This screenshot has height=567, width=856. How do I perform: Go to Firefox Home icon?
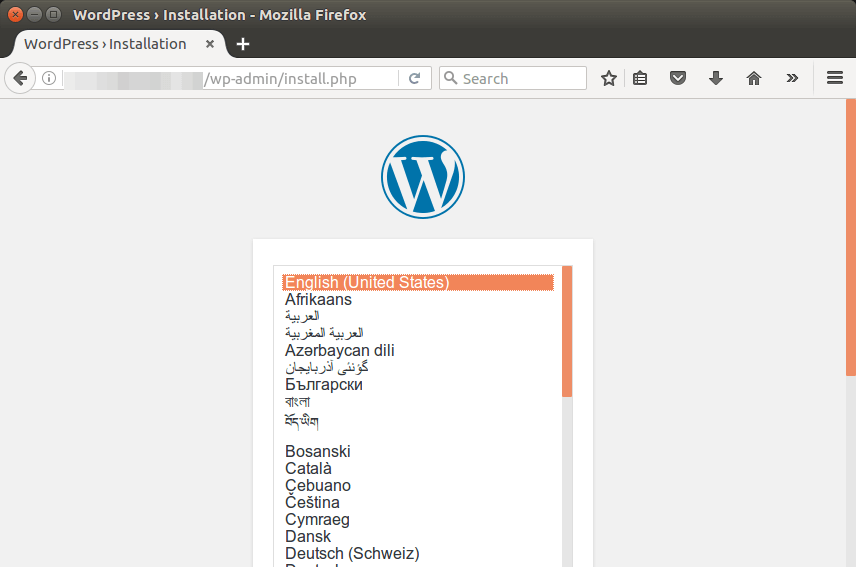click(754, 78)
